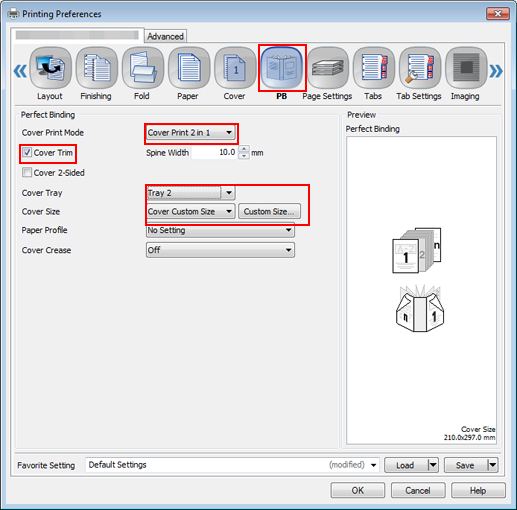Click the Save button
Image resolution: width=517 pixels, height=510 pixels.
pos(466,465)
